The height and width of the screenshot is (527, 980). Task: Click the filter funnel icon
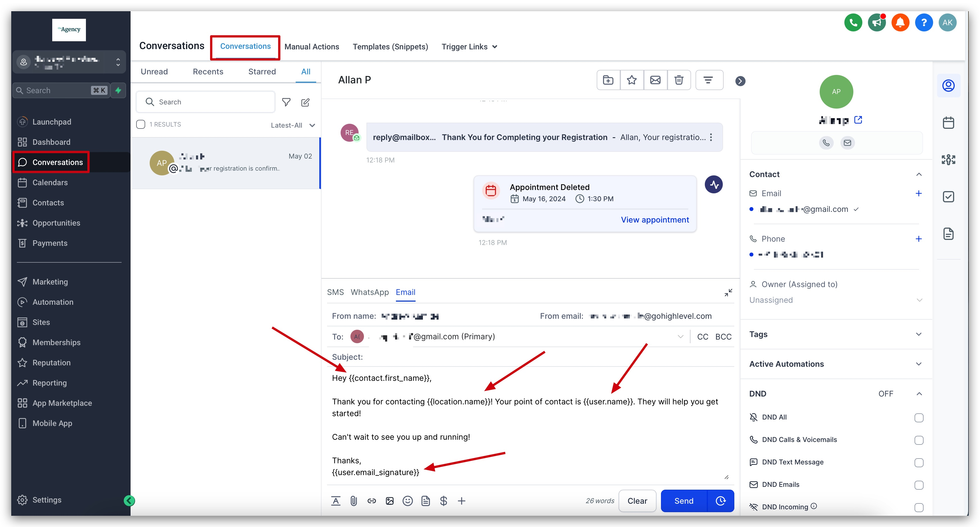pyautogui.click(x=286, y=102)
